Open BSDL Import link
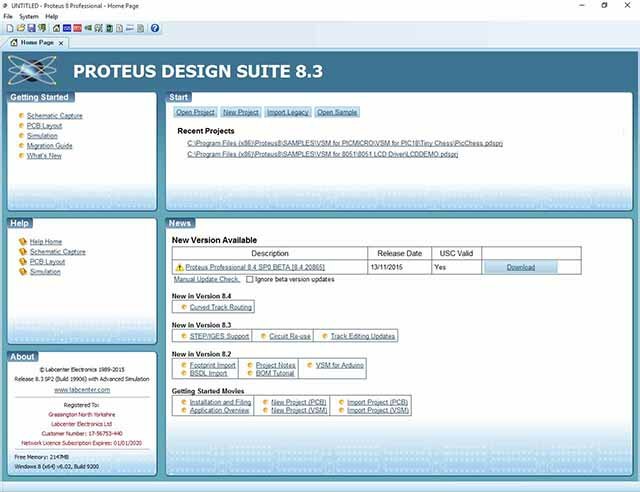 pos(208,373)
